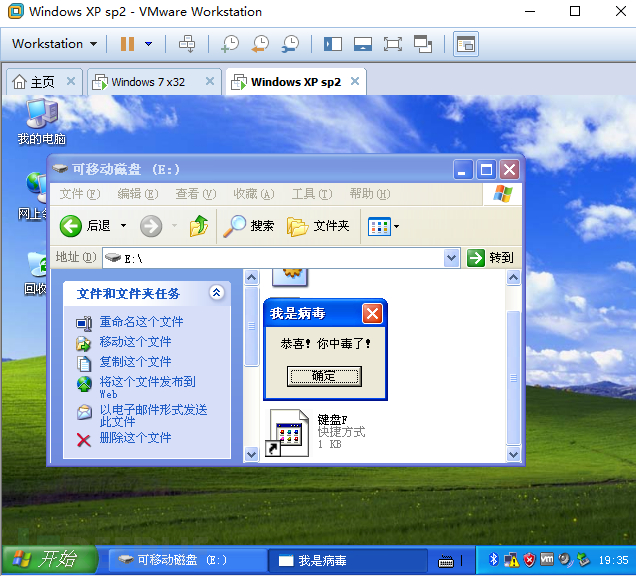Toggle the thumbnail bar view
The width and height of the screenshot is (636, 577).
click(x=363, y=44)
